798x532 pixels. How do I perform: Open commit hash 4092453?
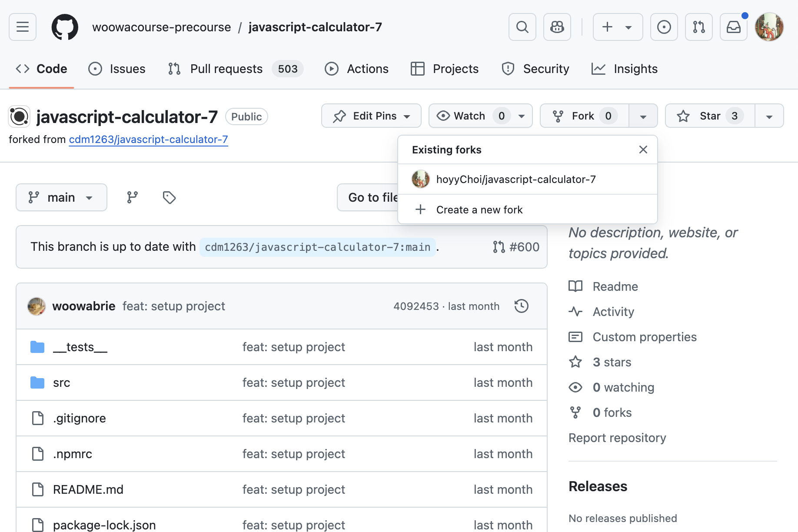pyautogui.click(x=416, y=306)
